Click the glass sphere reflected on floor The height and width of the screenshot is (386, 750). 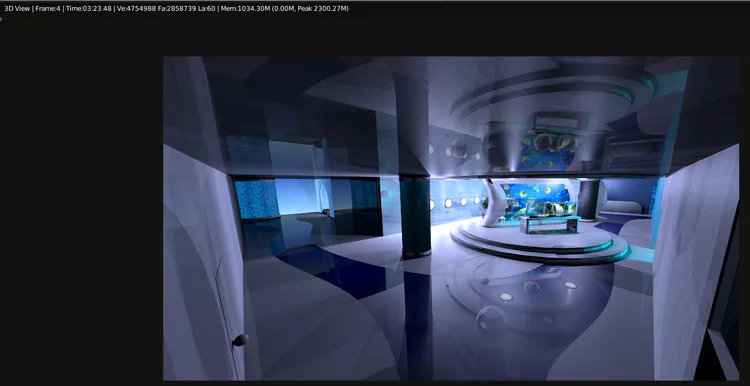pyautogui.click(x=491, y=318)
